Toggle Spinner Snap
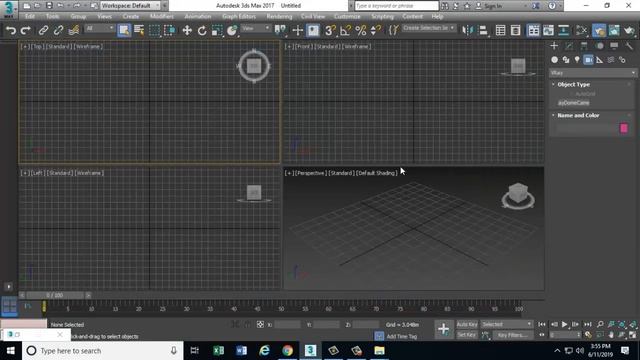Viewport: 640px width, 360px height. (x=375, y=30)
